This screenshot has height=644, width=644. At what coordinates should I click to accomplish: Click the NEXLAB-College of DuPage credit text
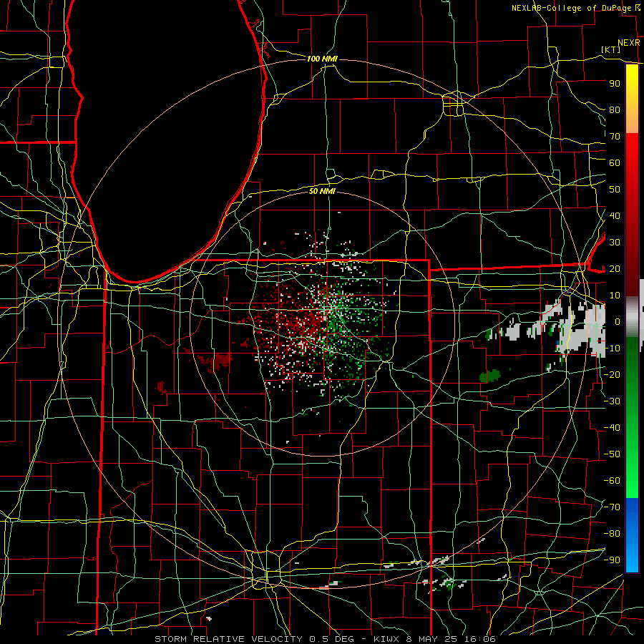tap(571, 8)
